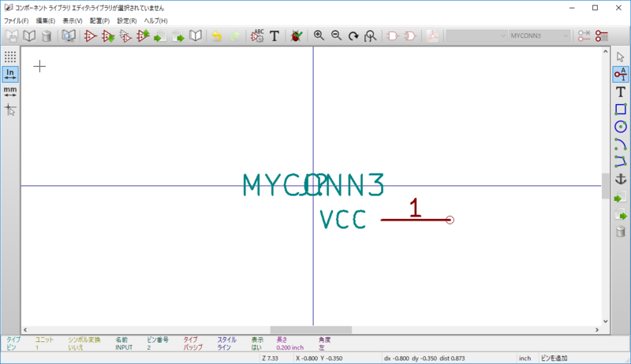Viewport: 631px width, 364px height.
Task: Create a new component icon
Action: coord(90,36)
